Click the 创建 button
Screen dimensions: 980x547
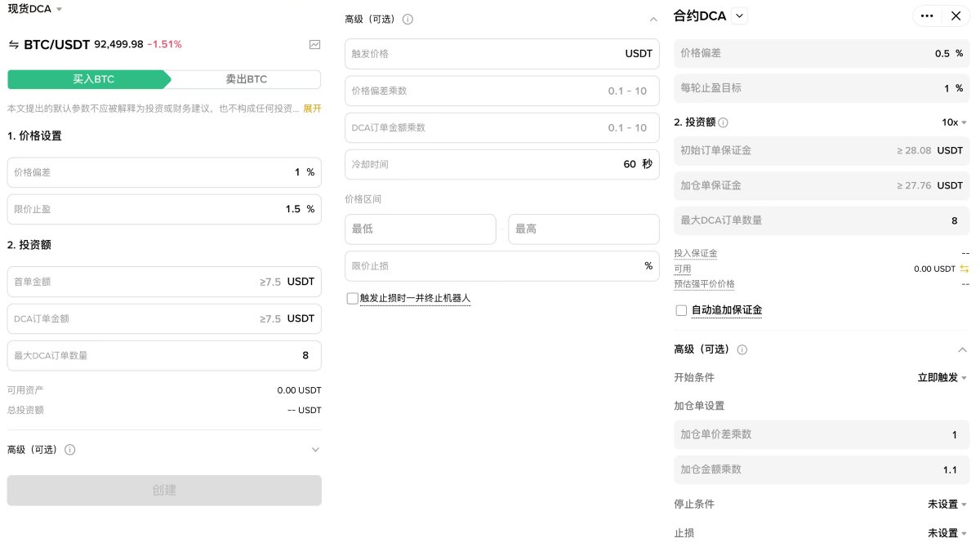pos(164,490)
